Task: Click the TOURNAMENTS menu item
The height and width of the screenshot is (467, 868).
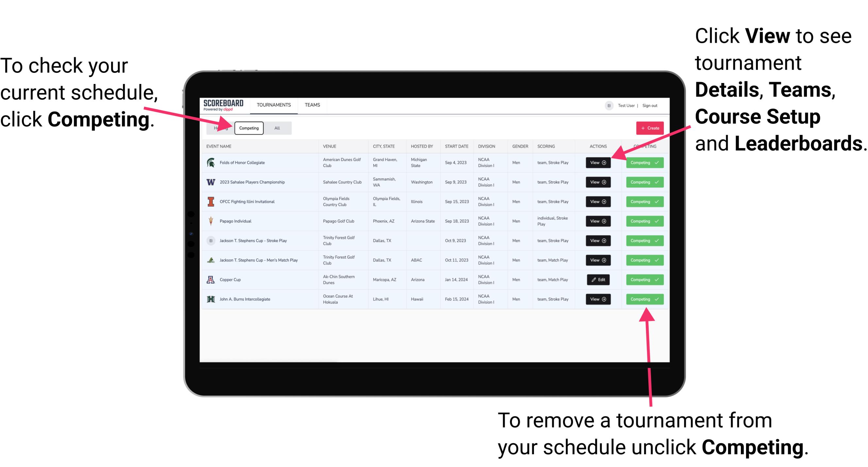Action: pyautogui.click(x=273, y=105)
